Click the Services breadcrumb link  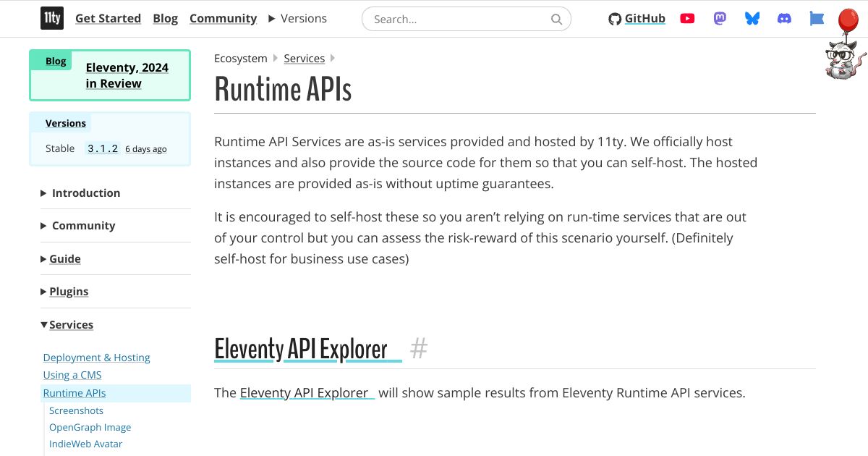point(304,58)
